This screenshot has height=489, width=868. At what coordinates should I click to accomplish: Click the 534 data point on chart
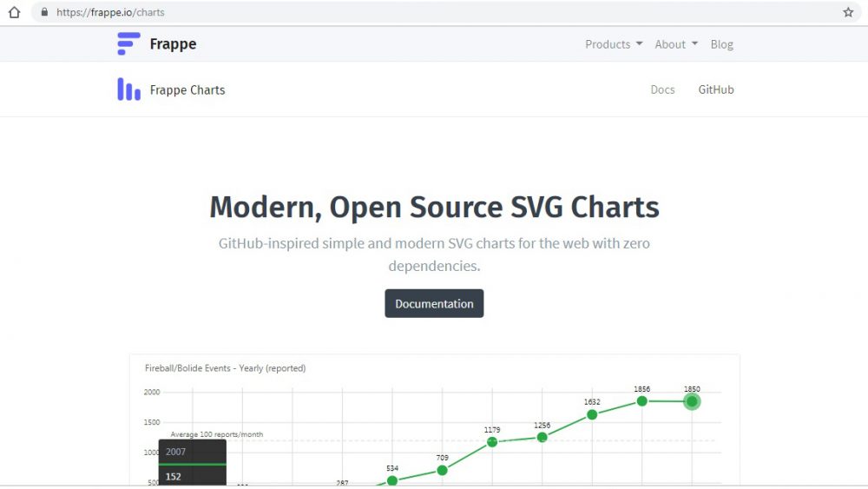pyautogui.click(x=392, y=480)
